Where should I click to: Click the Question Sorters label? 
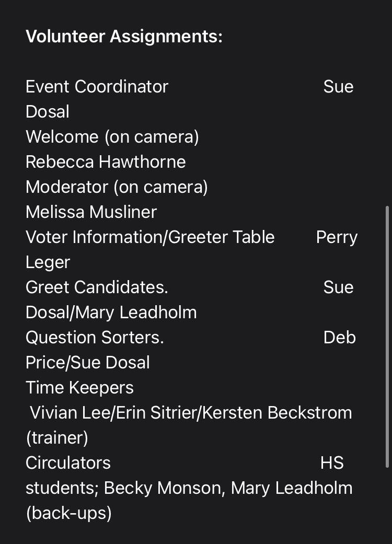[95, 337]
